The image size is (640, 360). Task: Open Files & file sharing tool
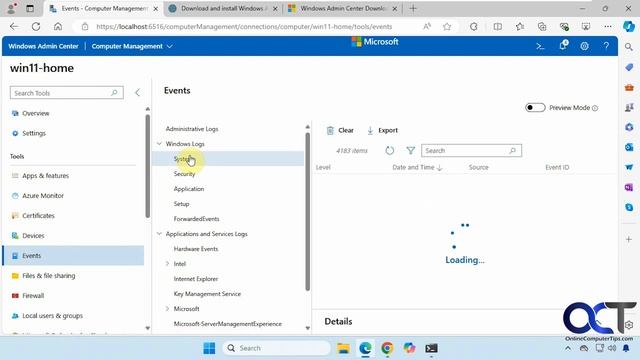[73, 276]
